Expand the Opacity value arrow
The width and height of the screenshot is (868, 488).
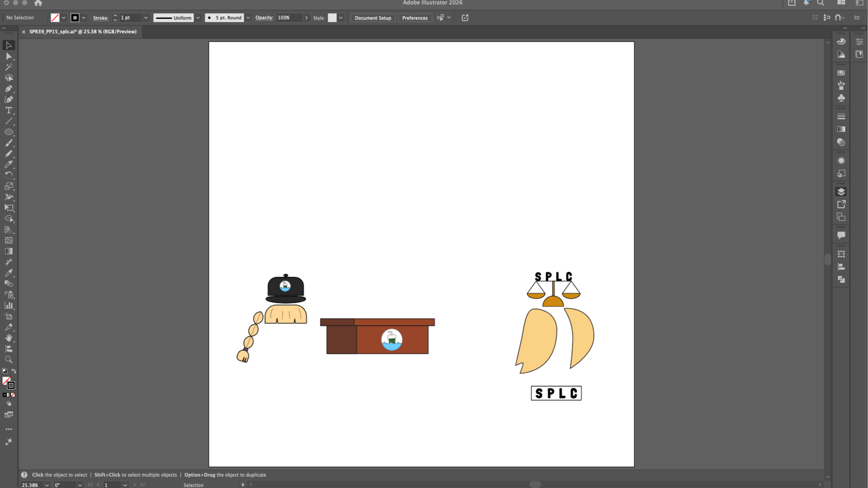point(307,18)
